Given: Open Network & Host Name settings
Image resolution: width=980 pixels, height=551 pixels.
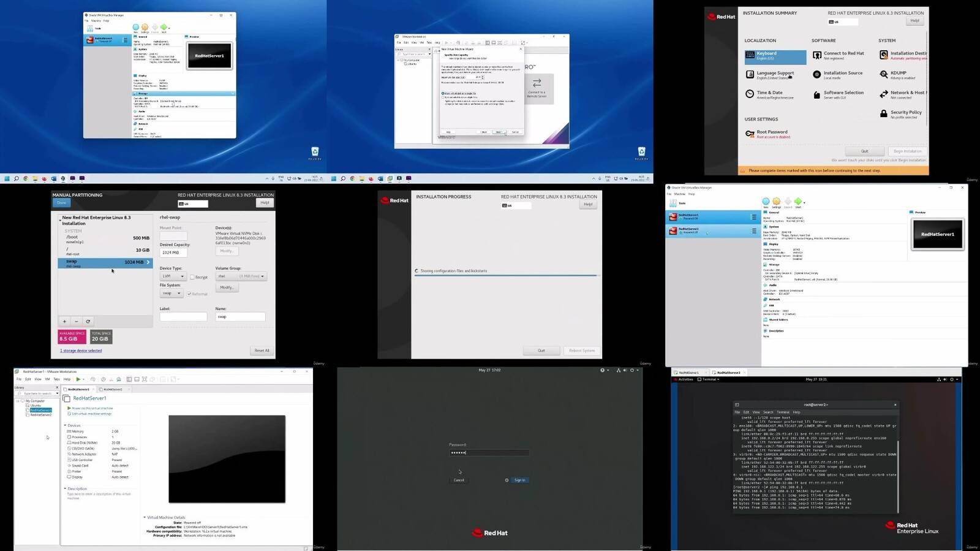Looking at the screenshot, I should [903, 94].
